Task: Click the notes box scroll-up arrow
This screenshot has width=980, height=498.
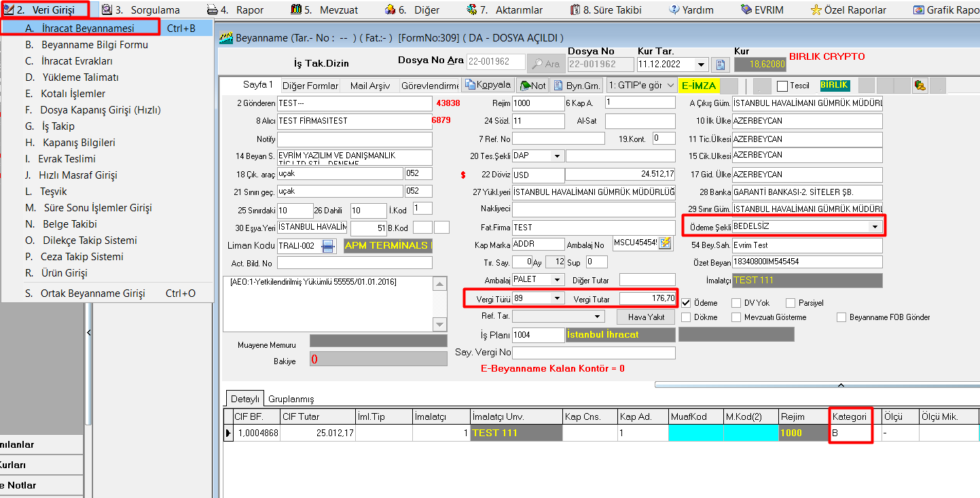Action: [x=440, y=283]
